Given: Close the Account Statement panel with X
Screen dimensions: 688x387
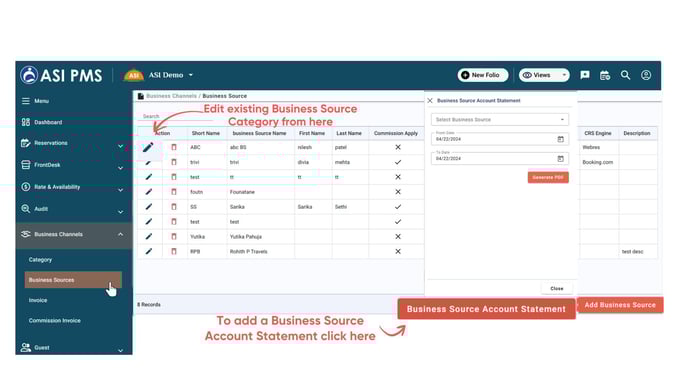Looking at the screenshot, I should point(430,100).
